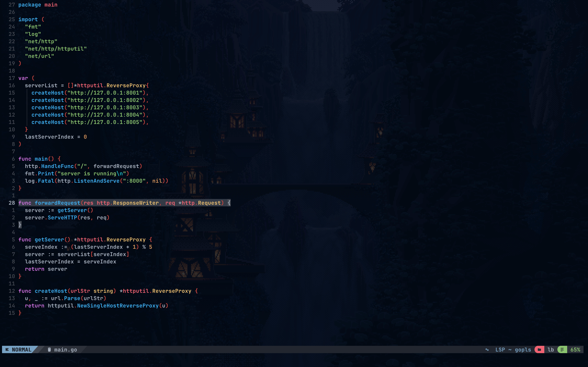The height and width of the screenshot is (367, 588).
Task: Click the Vim icon beside NORMAL mode
Action: (7, 349)
